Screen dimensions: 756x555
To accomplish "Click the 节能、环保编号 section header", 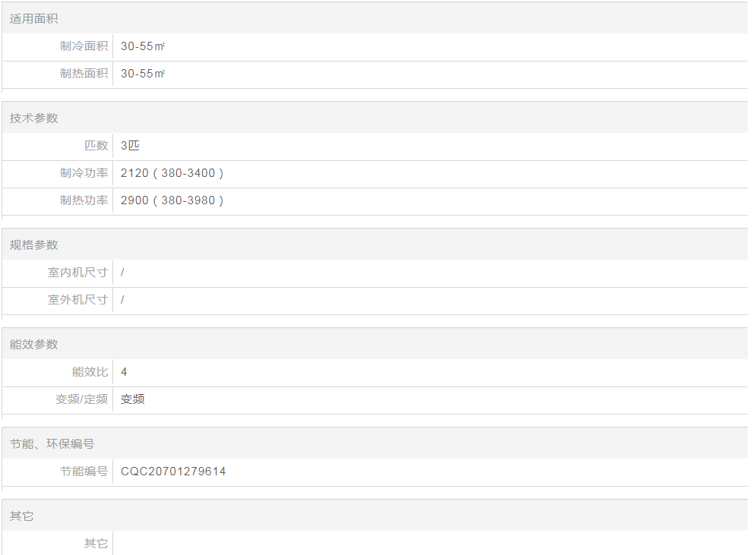I will pyautogui.click(x=52, y=444).
